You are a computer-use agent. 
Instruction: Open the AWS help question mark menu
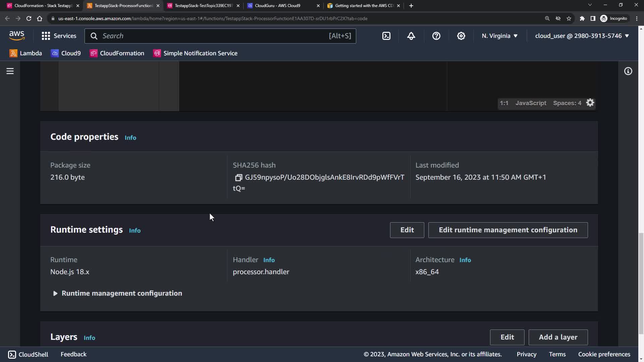(436, 36)
